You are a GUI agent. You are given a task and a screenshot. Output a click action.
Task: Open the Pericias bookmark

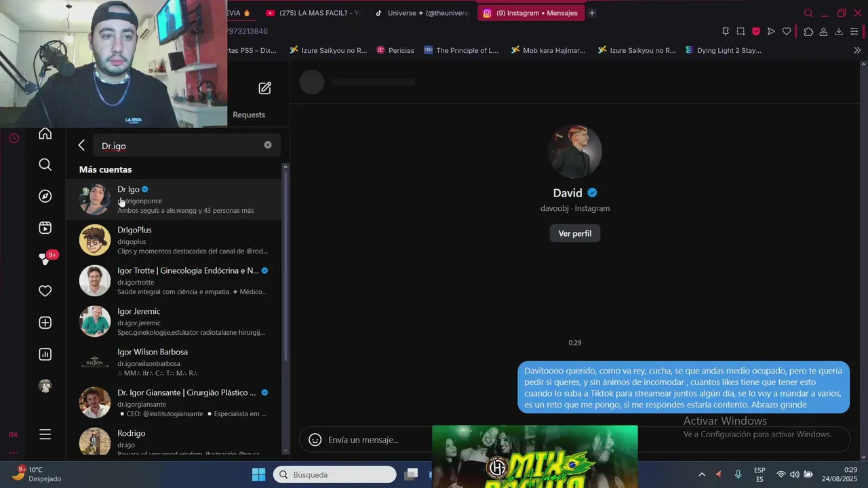point(395,50)
